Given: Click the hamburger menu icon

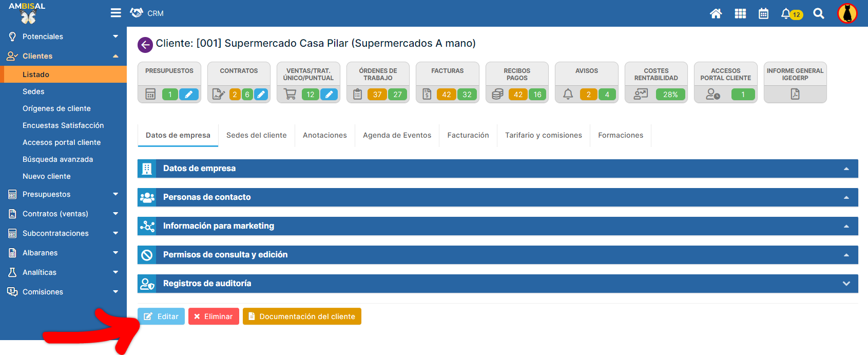Looking at the screenshot, I should coord(116,13).
